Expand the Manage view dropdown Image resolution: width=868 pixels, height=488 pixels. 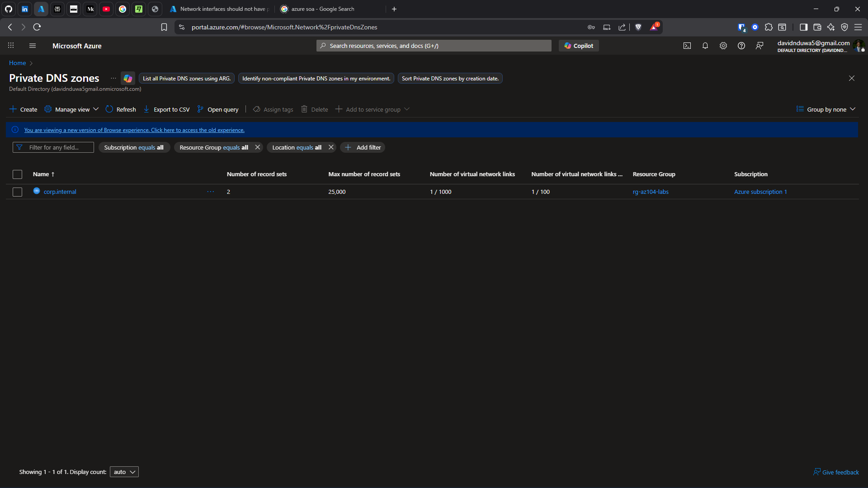[71, 109]
